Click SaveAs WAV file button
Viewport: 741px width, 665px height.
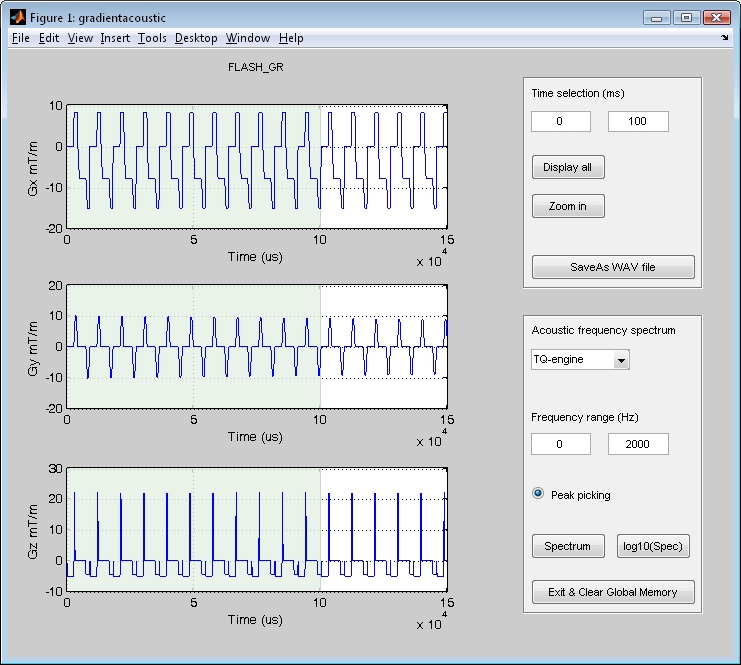tap(613, 267)
